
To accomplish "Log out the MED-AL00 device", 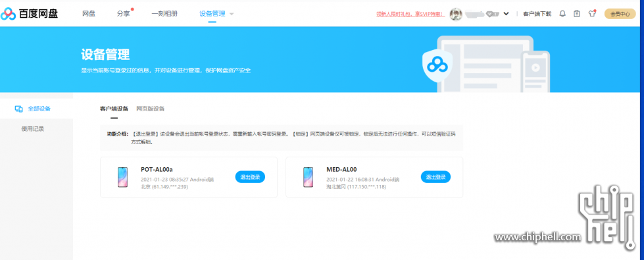I will click(x=435, y=177).
